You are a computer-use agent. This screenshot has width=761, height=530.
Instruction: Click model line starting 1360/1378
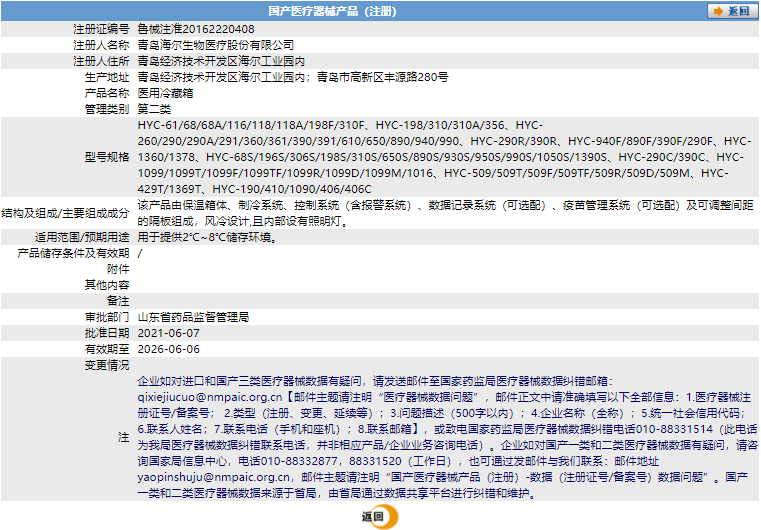(441, 157)
